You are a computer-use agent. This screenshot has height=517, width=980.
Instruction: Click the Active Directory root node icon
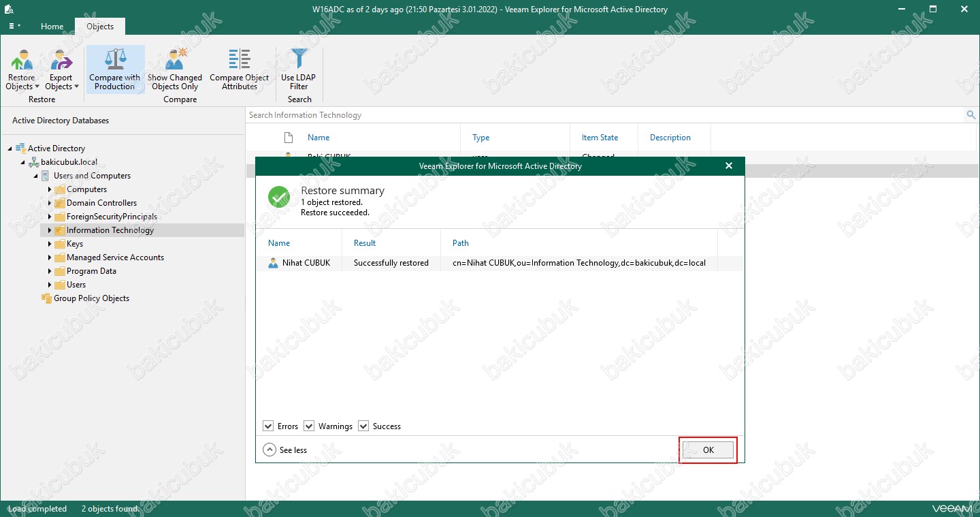(20, 148)
